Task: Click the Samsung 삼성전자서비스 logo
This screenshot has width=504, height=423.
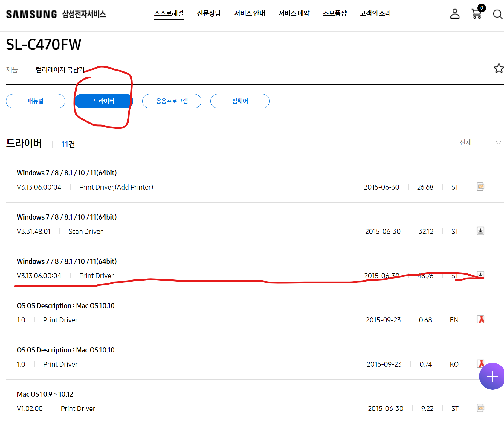Action: [x=56, y=14]
